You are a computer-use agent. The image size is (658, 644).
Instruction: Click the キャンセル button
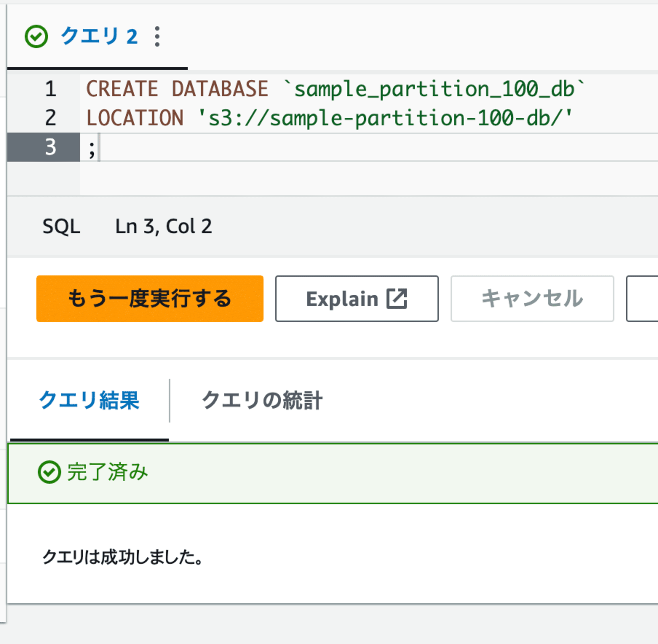click(532, 298)
